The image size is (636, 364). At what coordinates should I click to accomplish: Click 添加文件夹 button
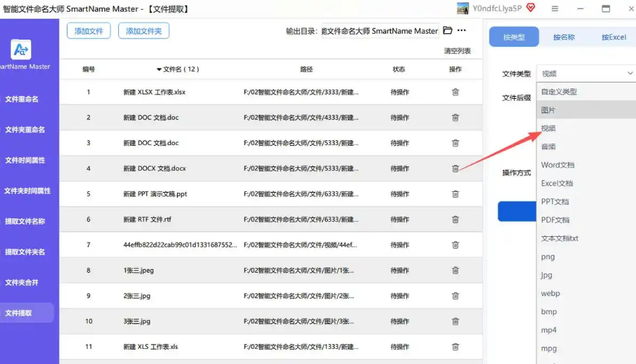click(x=144, y=31)
